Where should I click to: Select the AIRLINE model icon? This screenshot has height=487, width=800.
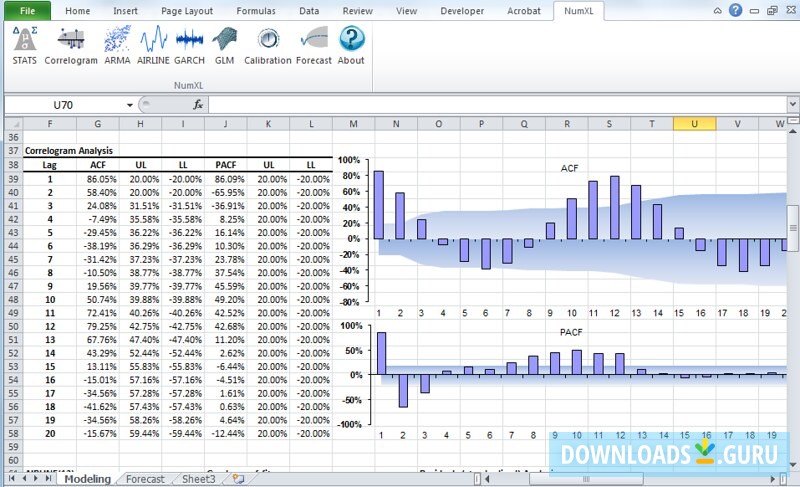(153, 46)
